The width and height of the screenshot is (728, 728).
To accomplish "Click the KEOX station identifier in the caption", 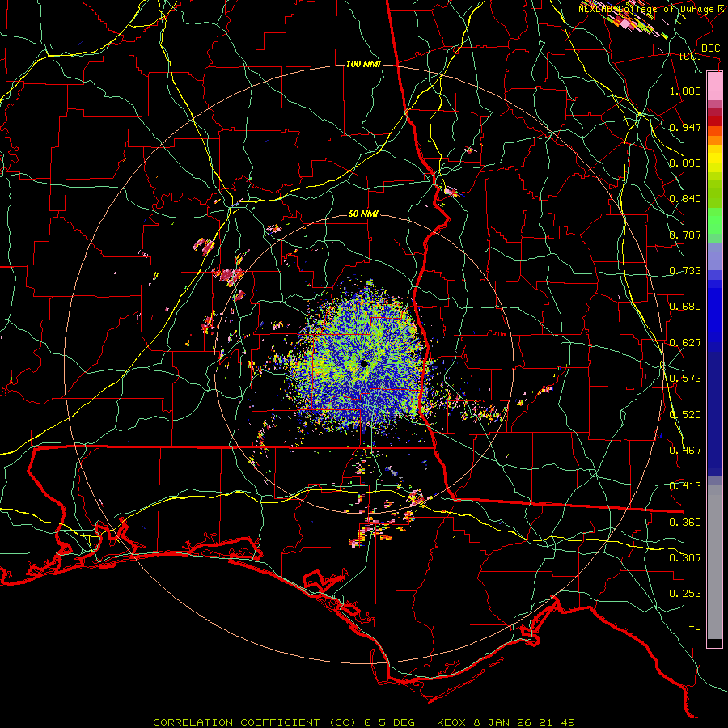I will pyautogui.click(x=453, y=722).
